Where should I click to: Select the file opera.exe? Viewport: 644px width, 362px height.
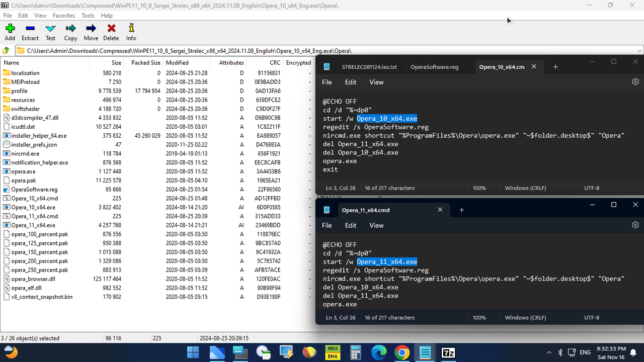coord(23,171)
